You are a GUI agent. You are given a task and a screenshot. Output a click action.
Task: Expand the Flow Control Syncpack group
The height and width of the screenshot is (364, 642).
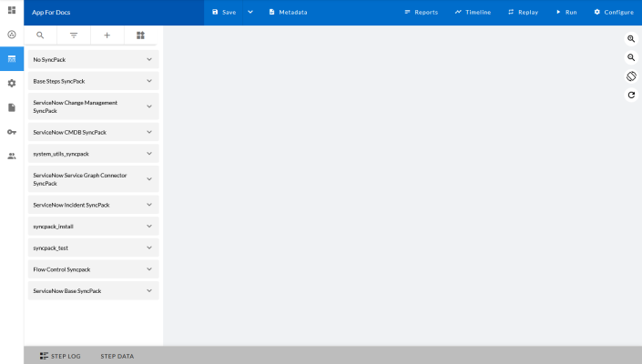pos(149,269)
